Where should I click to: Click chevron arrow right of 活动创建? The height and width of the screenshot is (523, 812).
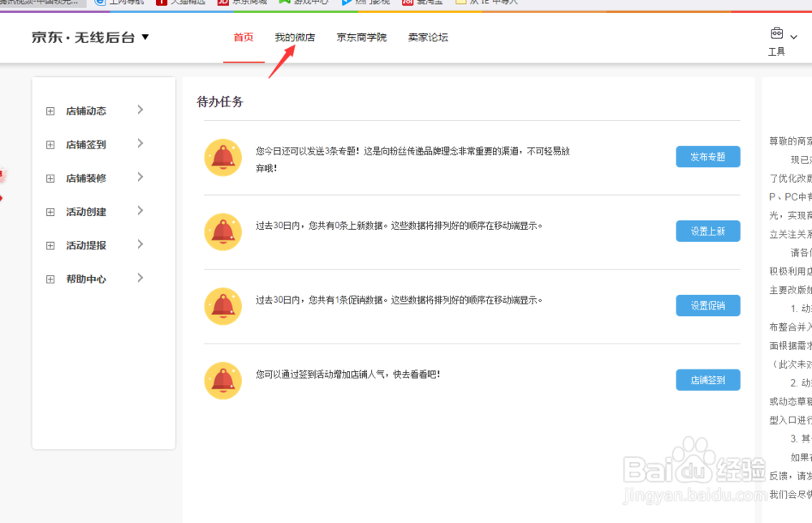pyautogui.click(x=140, y=211)
